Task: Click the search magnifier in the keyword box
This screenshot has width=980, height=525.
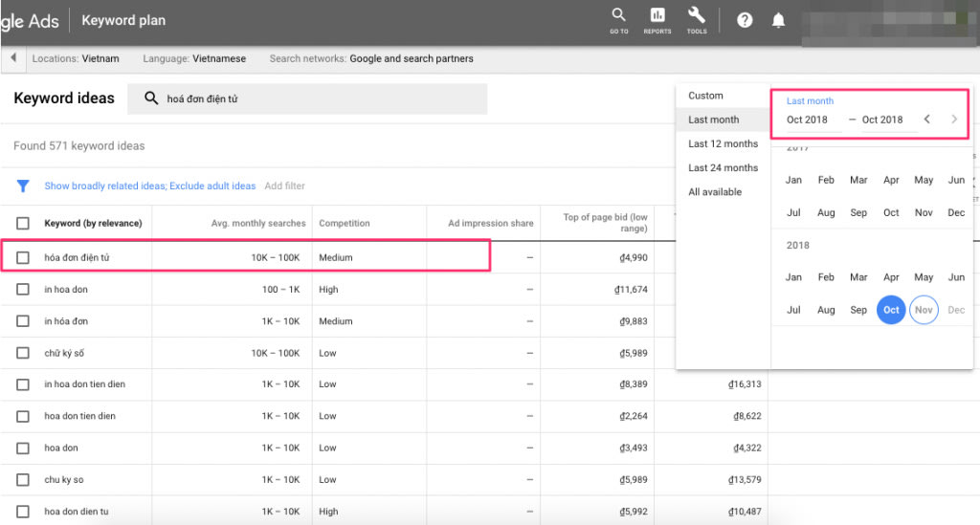Action: pyautogui.click(x=151, y=98)
